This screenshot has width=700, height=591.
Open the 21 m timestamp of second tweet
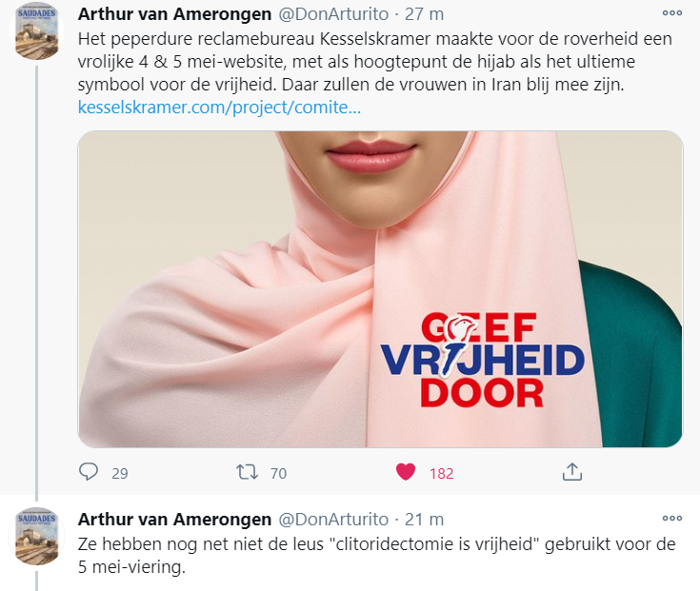click(424, 520)
